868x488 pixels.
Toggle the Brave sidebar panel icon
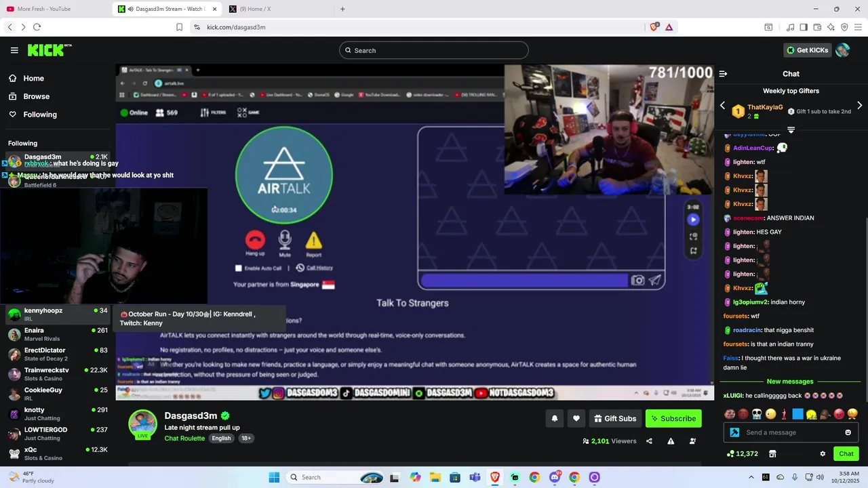pyautogui.click(x=804, y=27)
